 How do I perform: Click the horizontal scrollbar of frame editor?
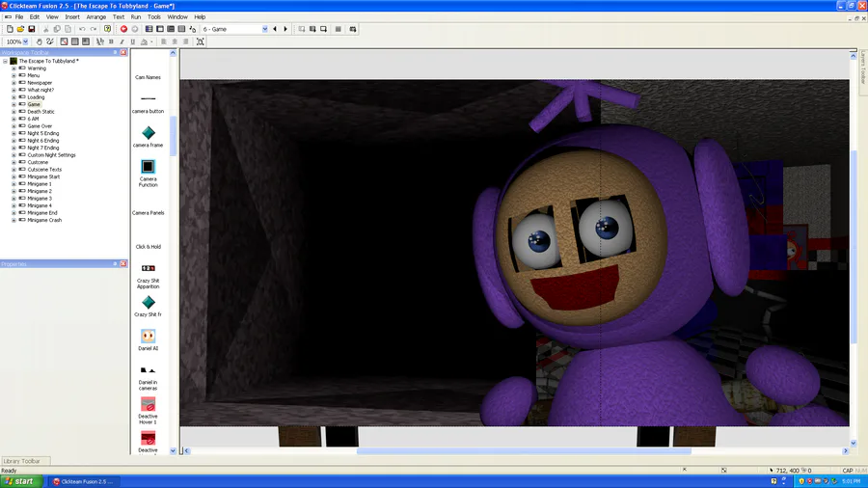524,451
